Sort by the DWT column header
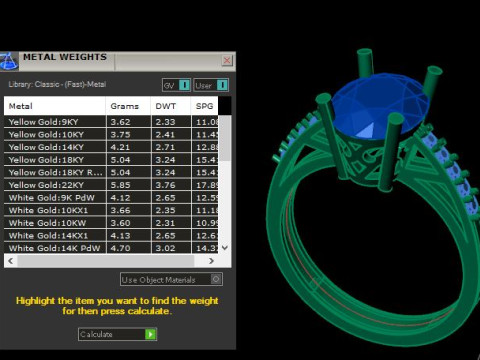The image size is (480, 360). pyautogui.click(x=171, y=106)
